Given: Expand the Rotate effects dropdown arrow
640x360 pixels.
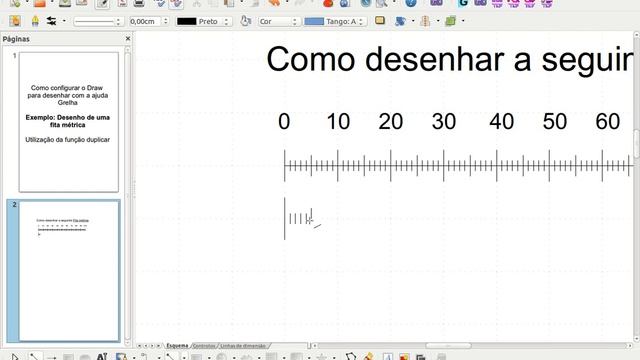Looking at the screenshot, I should pos(413,21).
